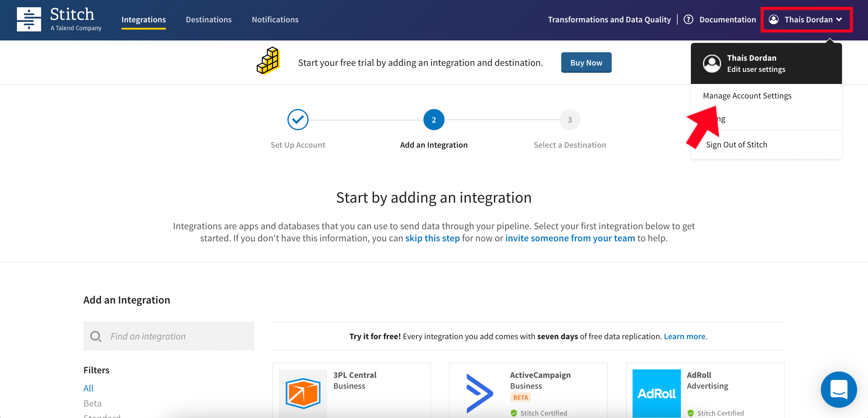
Task: Collapse the Thaís Dordan user dropdown
Action: (x=806, y=20)
